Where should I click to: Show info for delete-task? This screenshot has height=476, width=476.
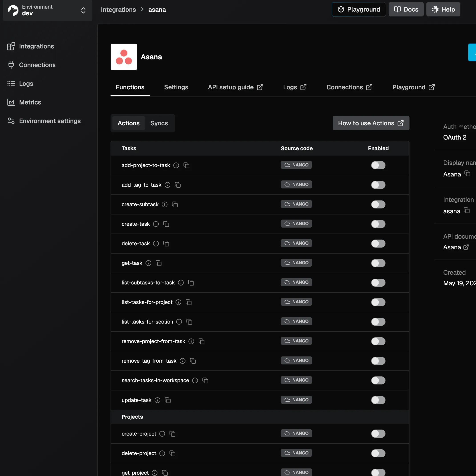pyautogui.click(x=156, y=243)
